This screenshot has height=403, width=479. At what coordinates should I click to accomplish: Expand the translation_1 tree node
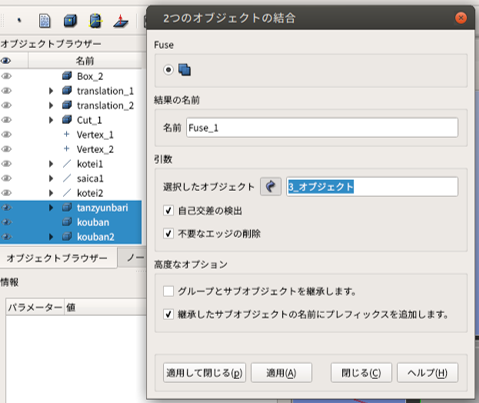click(x=51, y=91)
